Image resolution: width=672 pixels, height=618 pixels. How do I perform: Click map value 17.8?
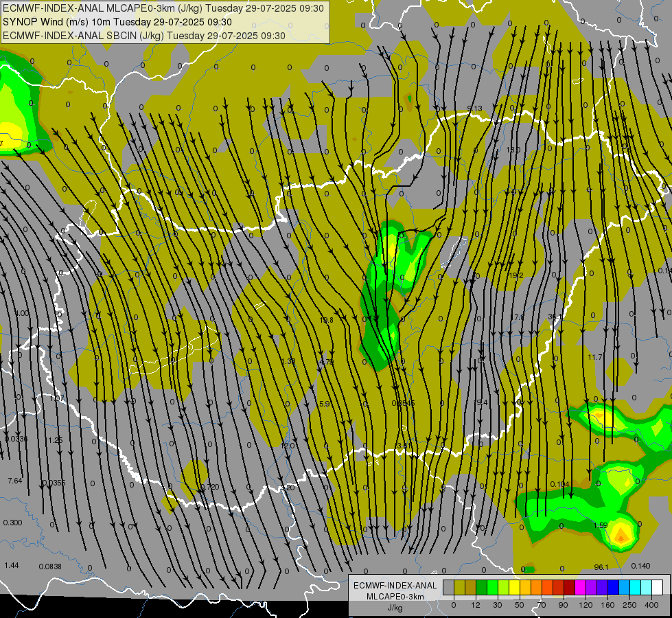coord(518,317)
